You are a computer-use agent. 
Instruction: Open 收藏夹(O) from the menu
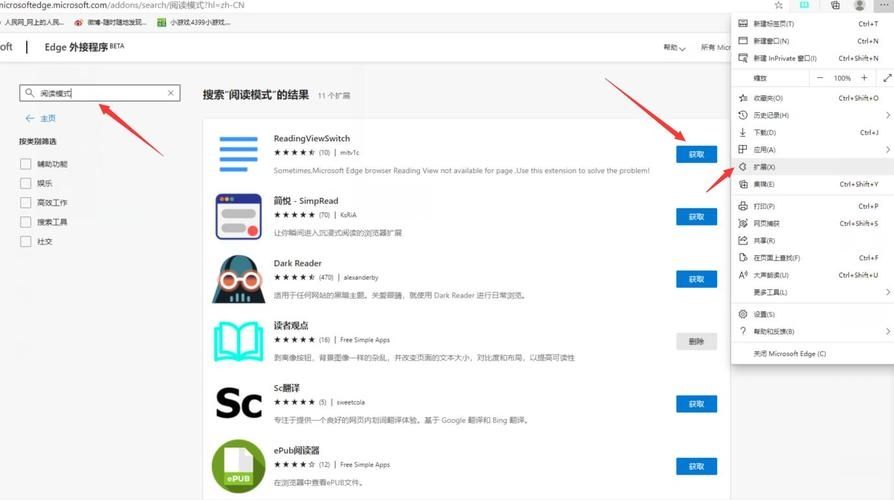click(812, 98)
